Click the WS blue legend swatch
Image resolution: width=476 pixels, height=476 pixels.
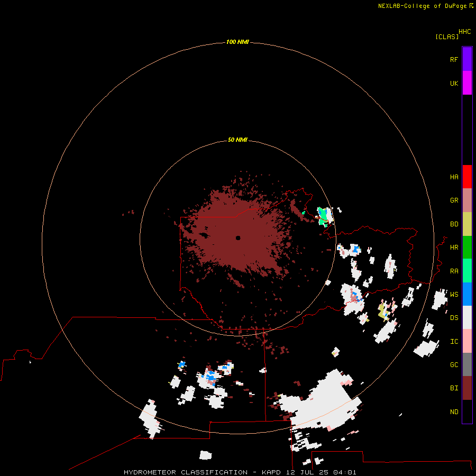467,294
